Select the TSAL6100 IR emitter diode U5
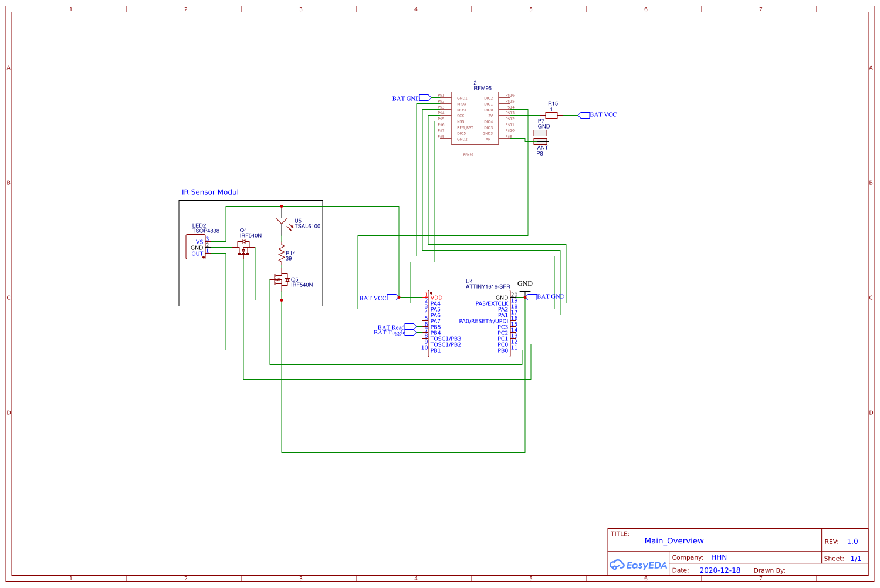Image resolution: width=880 pixels, height=588 pixels. [x=282, y=220]
